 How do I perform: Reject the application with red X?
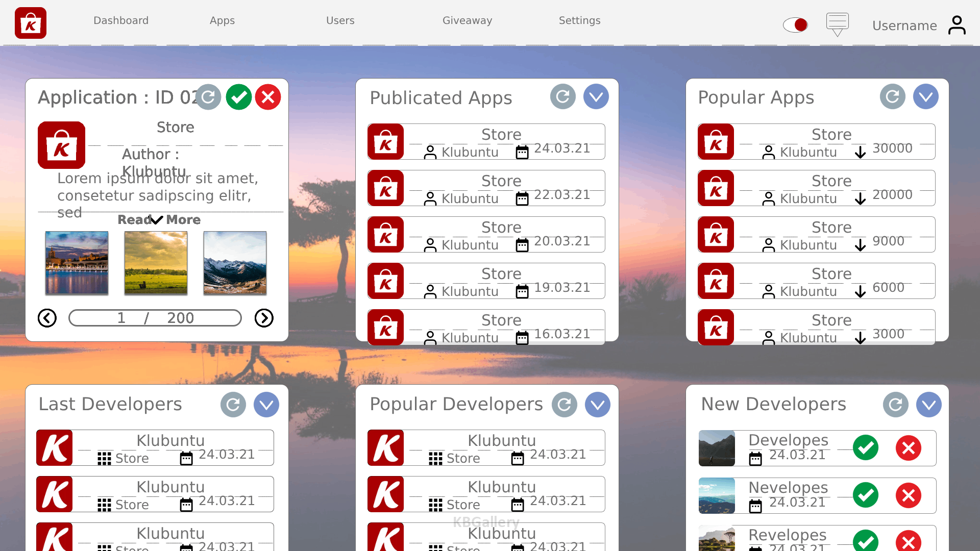coord(268,97)
